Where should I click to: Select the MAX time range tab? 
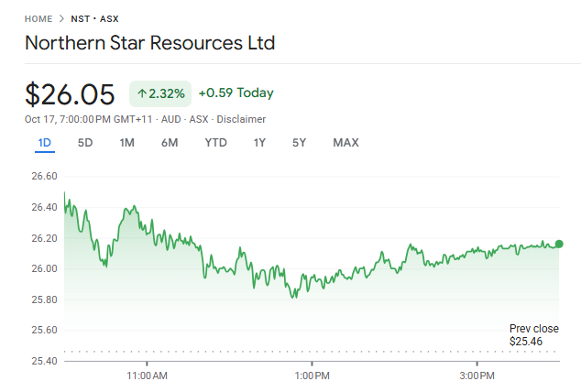coord(345,142)
